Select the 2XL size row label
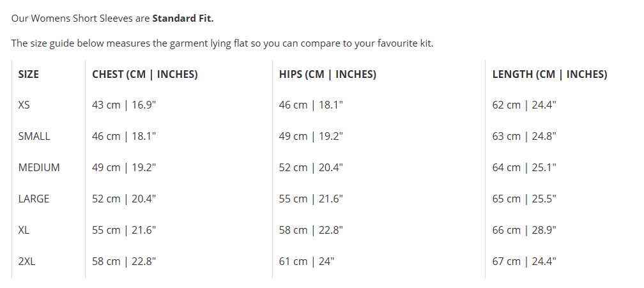The height and width of the screenshot is (288, 644). point(27,261)
